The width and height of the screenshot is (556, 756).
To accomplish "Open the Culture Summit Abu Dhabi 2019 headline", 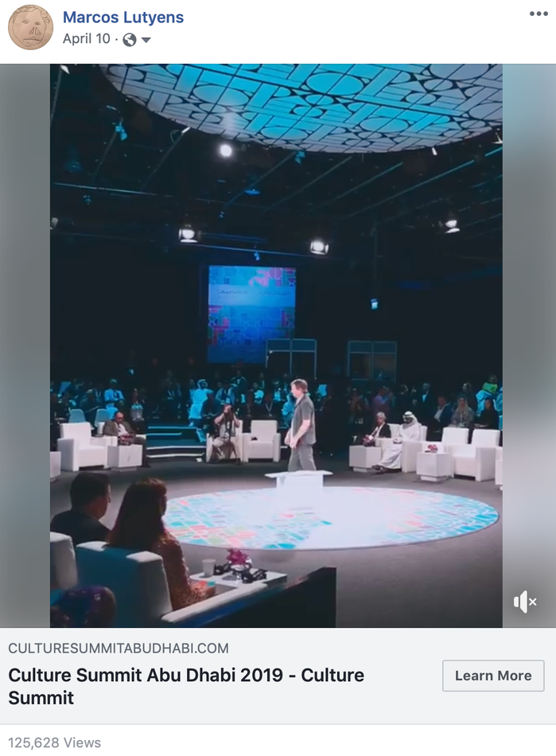I will (x=186, y=686).
